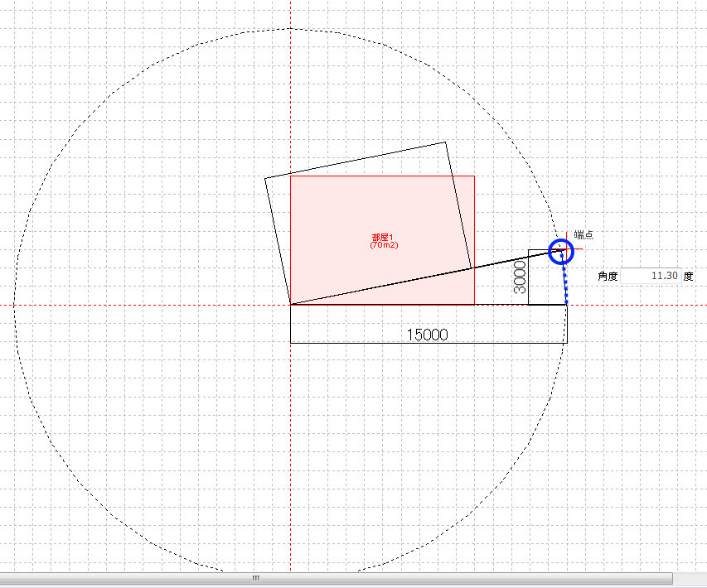The image size is (707, 588).
Task: Select the 15000 dimension text
Action: [427, 335]
